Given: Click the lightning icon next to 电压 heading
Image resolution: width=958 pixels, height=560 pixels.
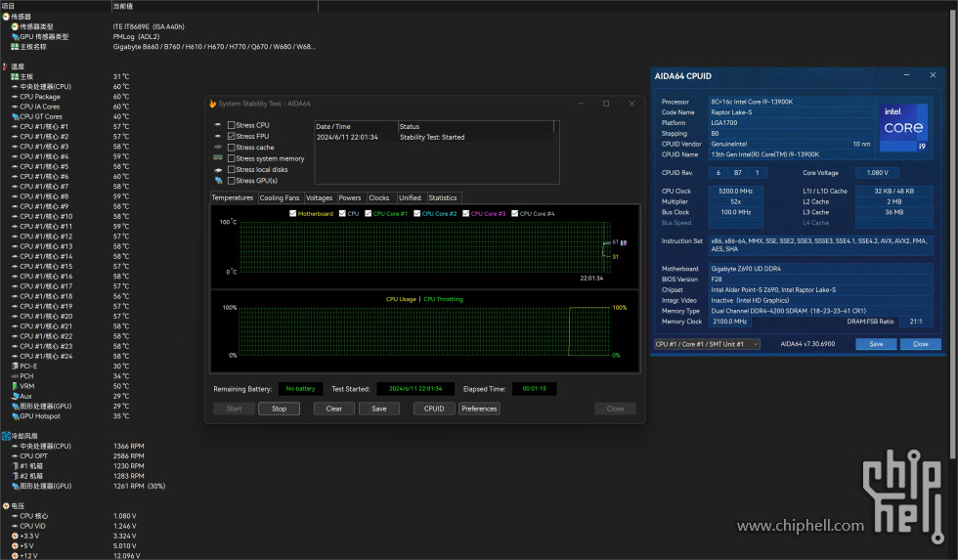Looking at the screenshot, I should 6,506.
